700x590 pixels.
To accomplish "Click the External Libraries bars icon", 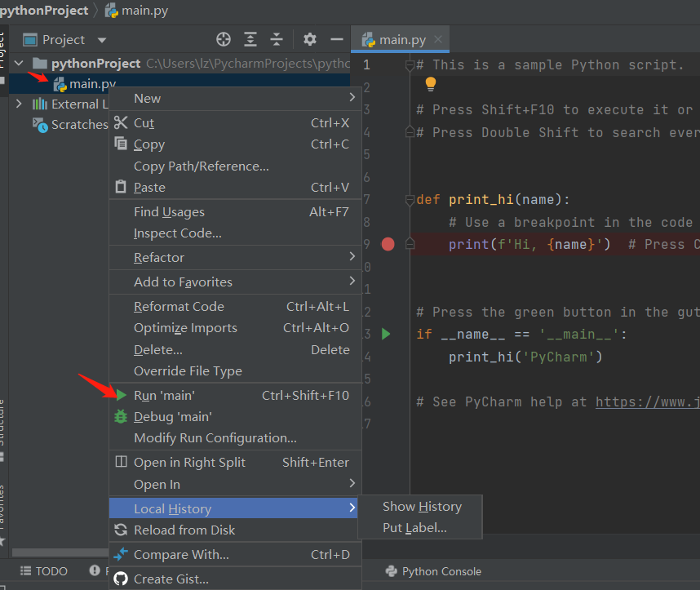I will coord(40,104).
